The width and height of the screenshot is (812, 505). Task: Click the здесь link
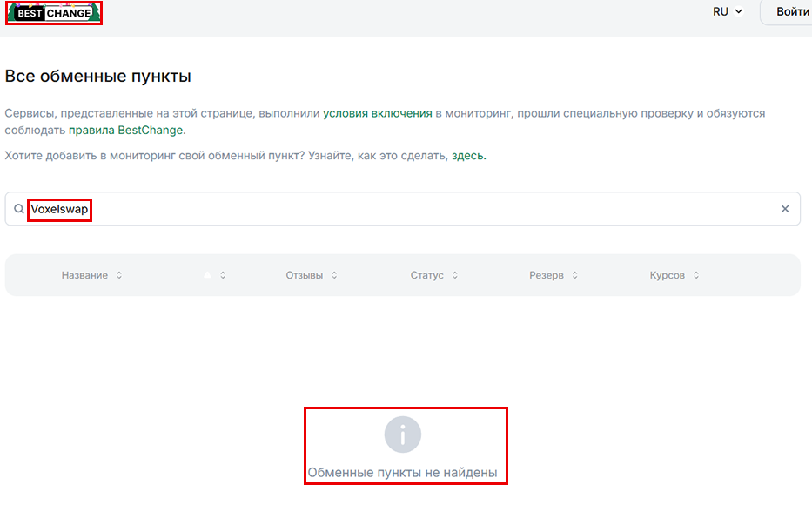pyautogui.click(x=467, y=156)
